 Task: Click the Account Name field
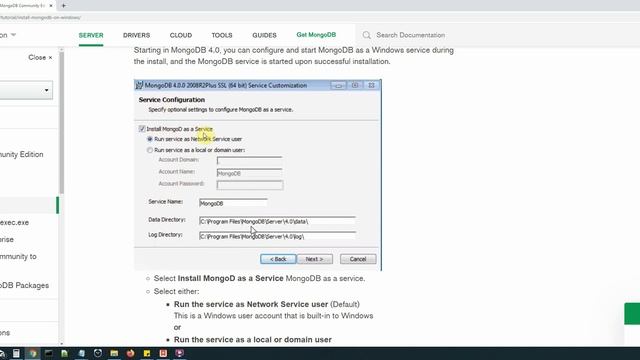[x=249, y=173]
